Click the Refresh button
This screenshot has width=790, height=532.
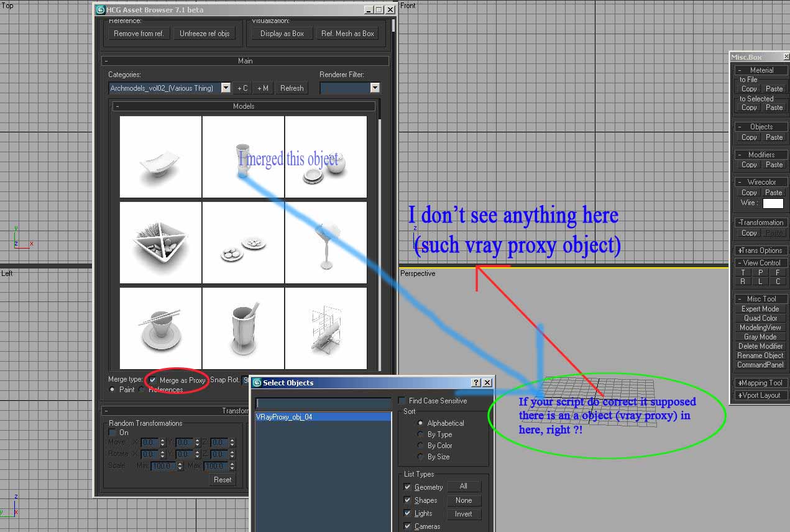(292, 88)
